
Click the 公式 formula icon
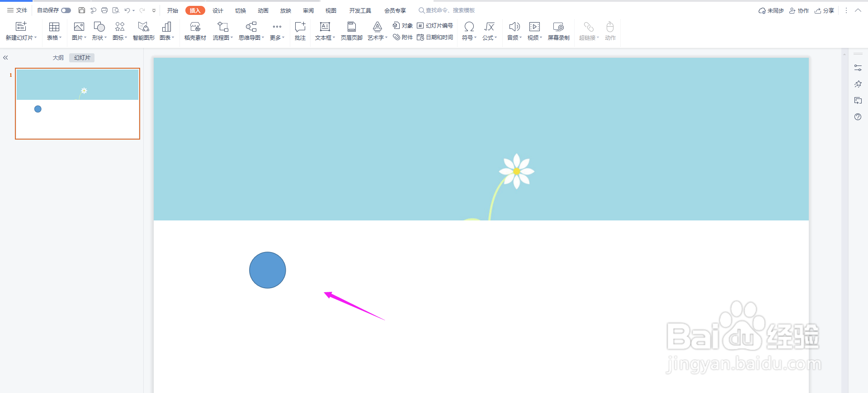point(490,27)
